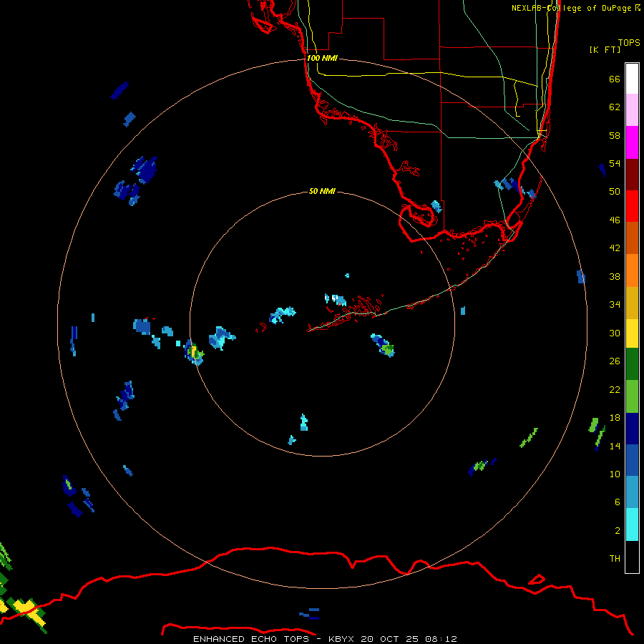Click the "62" legend value

(x=615, y=107)
